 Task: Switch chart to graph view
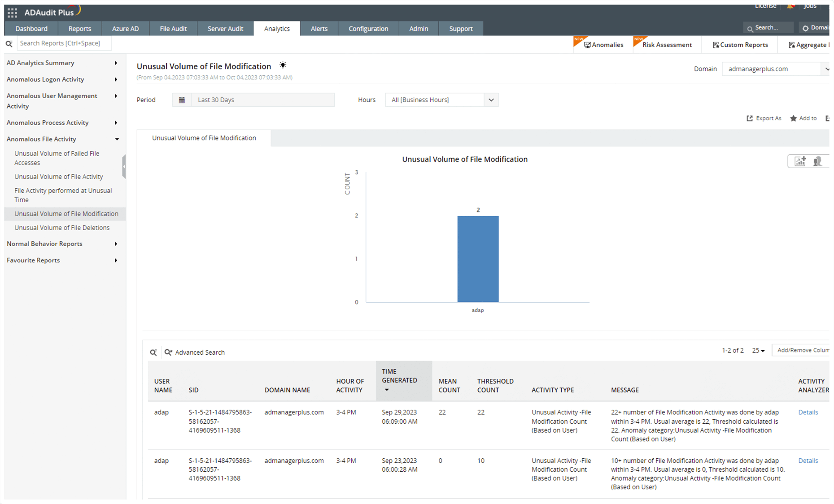tap(800, 161)
